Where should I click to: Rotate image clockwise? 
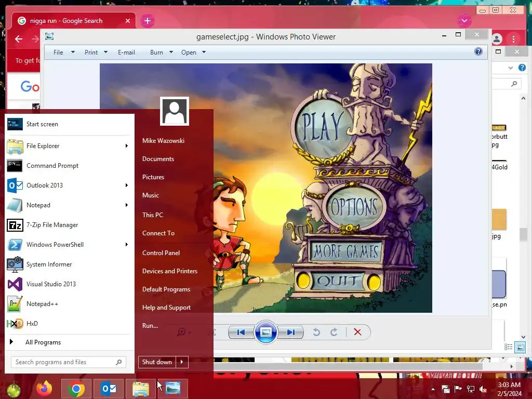(x=334, y=332)
